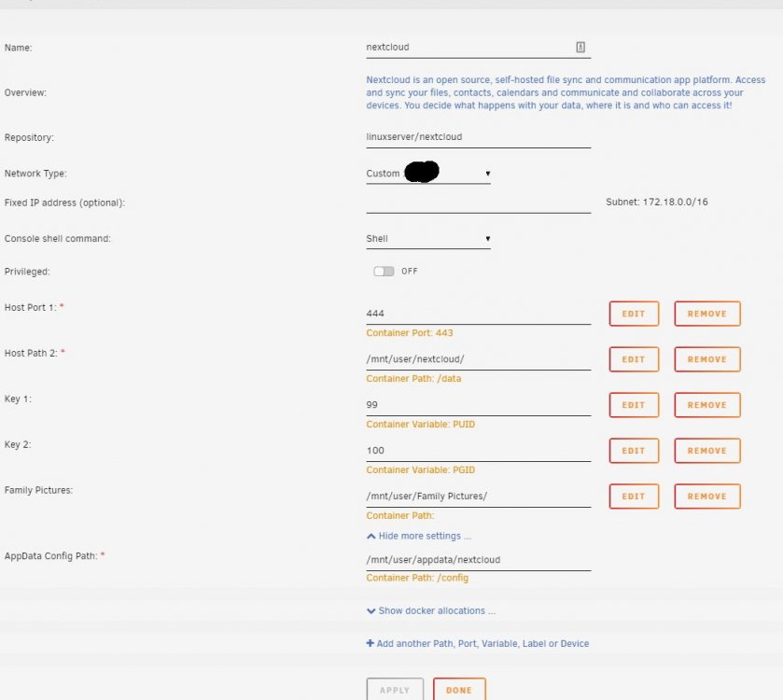Click the Key 2 field showing 100
The height and width of the screenshot is (700, 783).
[479, 451]
